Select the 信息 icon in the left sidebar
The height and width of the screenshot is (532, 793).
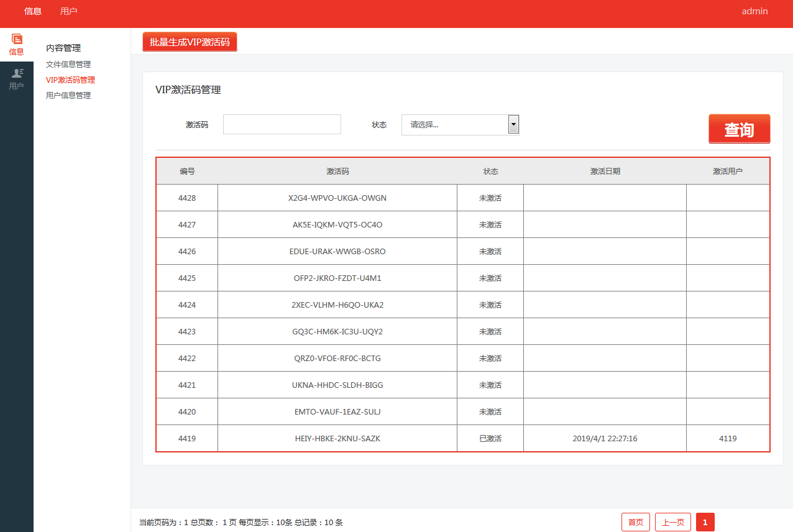tap(16, 44)
